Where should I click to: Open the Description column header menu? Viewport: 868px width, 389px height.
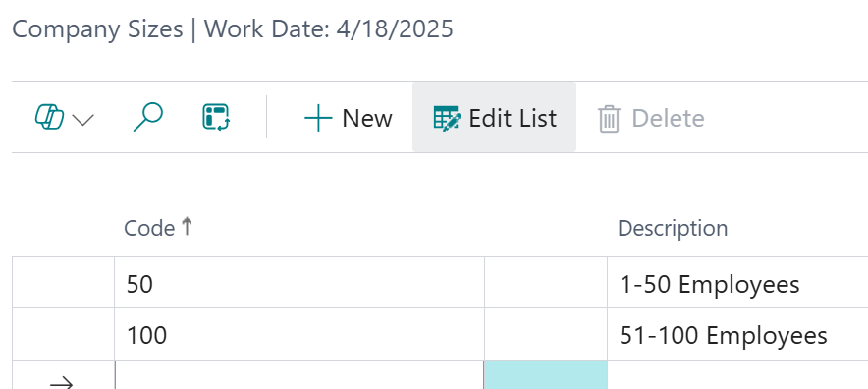point(673,228)
